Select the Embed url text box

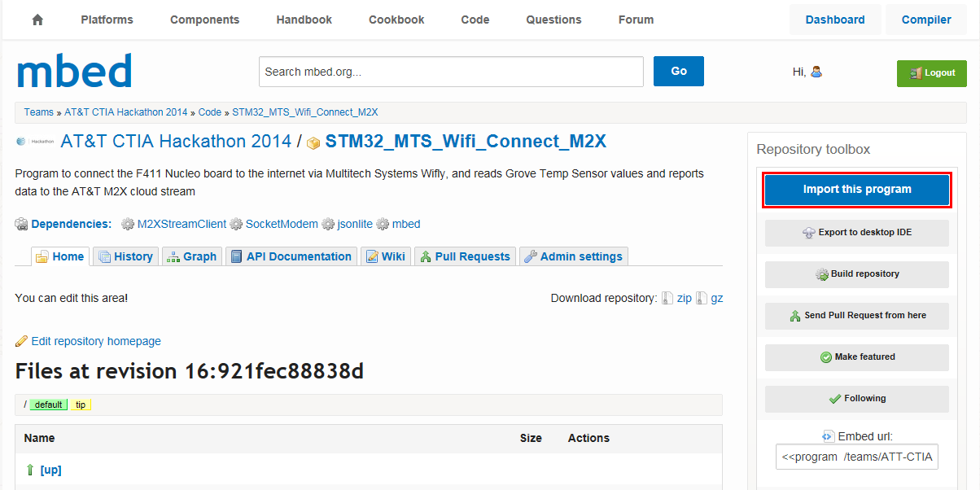pos(856,457)
